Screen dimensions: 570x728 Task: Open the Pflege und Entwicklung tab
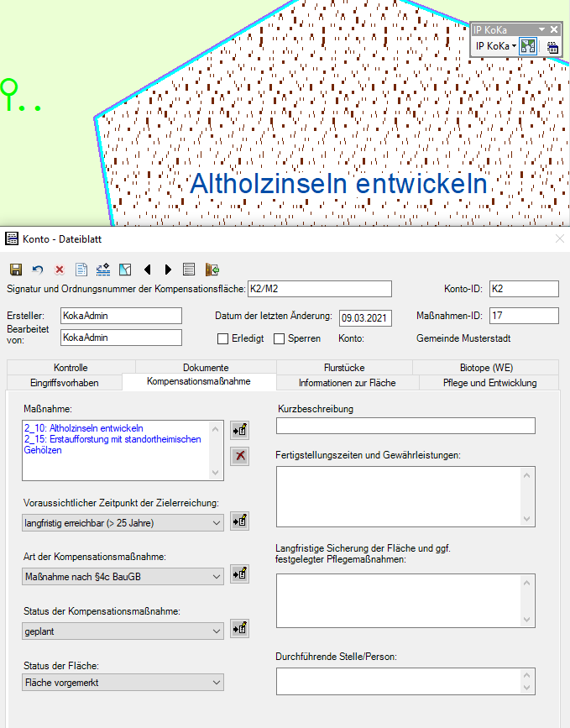[489, 383]
